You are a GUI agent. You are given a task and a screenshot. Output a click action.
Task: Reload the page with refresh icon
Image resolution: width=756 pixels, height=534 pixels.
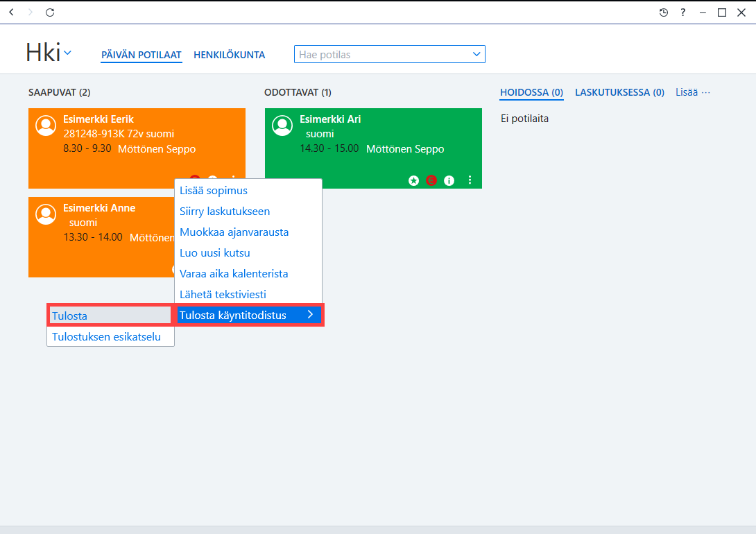(50, 12)
